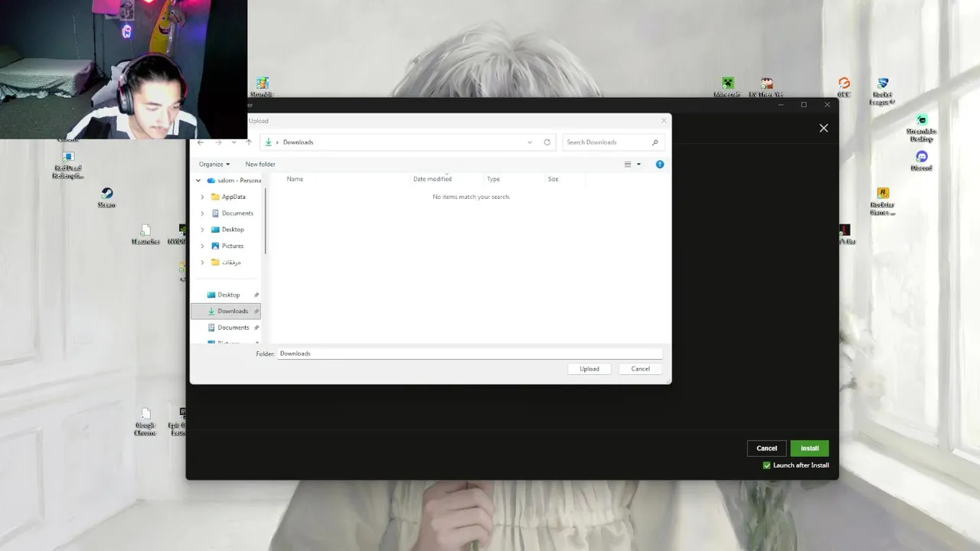This screenshot has width=980, height=551.
Task: Click the green Downloads icon in address bar
Action: [x=268, y=142]
